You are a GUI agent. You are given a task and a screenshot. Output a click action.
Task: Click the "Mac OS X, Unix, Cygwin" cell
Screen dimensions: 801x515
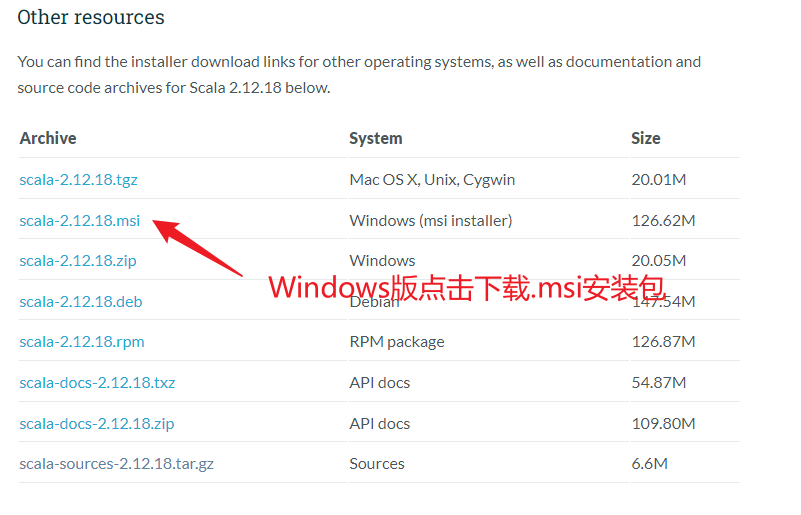click(432, 180)
